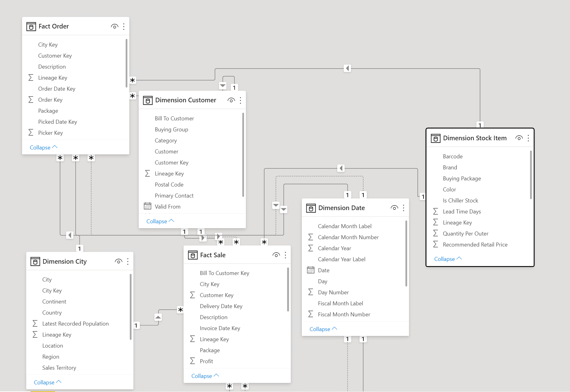Viewport: 570px width, 392px height.
Task: Click the calendar icon beside Valid From
Action: pos(148,206)
